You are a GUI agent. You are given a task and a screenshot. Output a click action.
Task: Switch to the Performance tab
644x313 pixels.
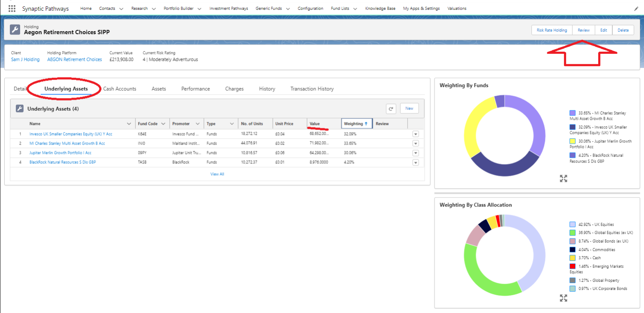(x=196, y=89)
